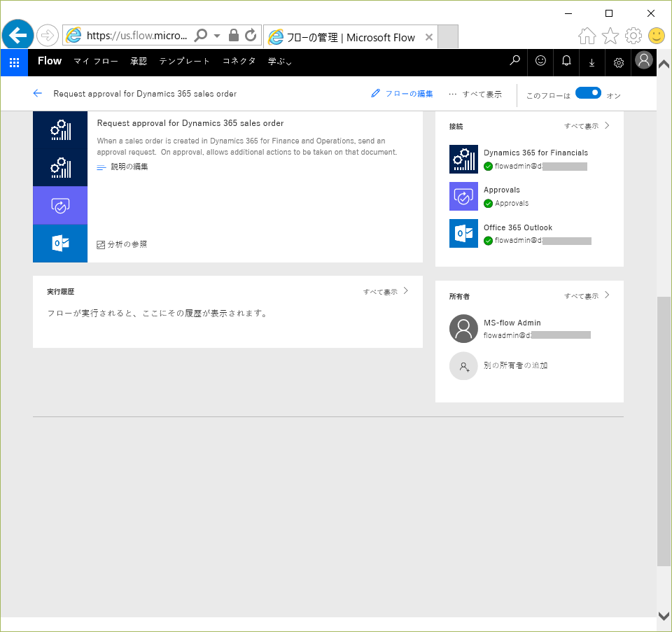Image resolution: width=672 pixels, height=632 pixels.
Task: Click 分析の参照 link
Action: [127, 244]
